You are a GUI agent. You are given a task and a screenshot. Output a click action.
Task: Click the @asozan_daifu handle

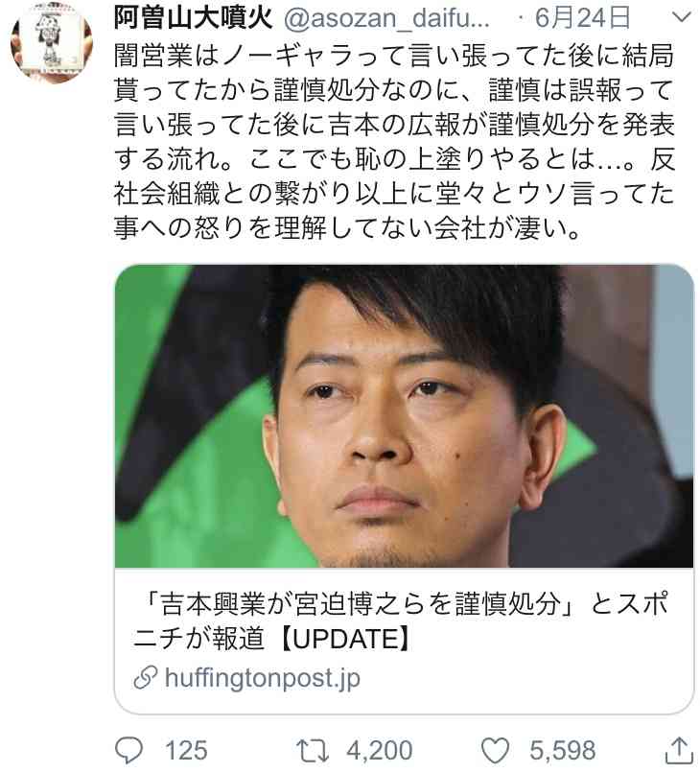coord(386,19)
